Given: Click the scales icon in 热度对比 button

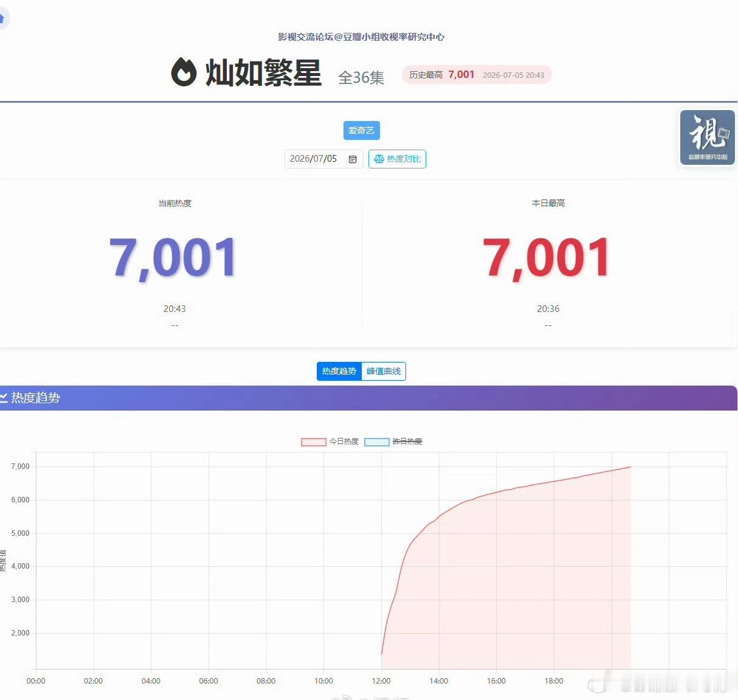Looking at the screenshot, I should (x=379, y=159).
